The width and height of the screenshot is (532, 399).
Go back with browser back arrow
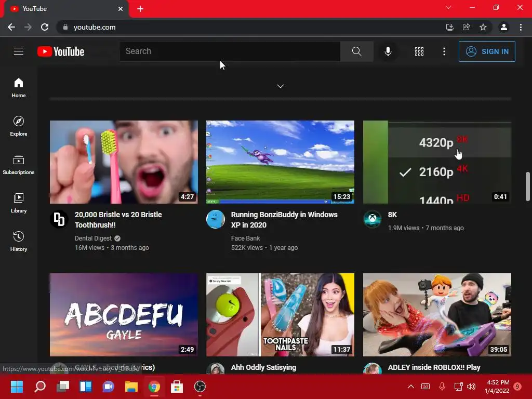pyautogui.click(x=11, y=27)
